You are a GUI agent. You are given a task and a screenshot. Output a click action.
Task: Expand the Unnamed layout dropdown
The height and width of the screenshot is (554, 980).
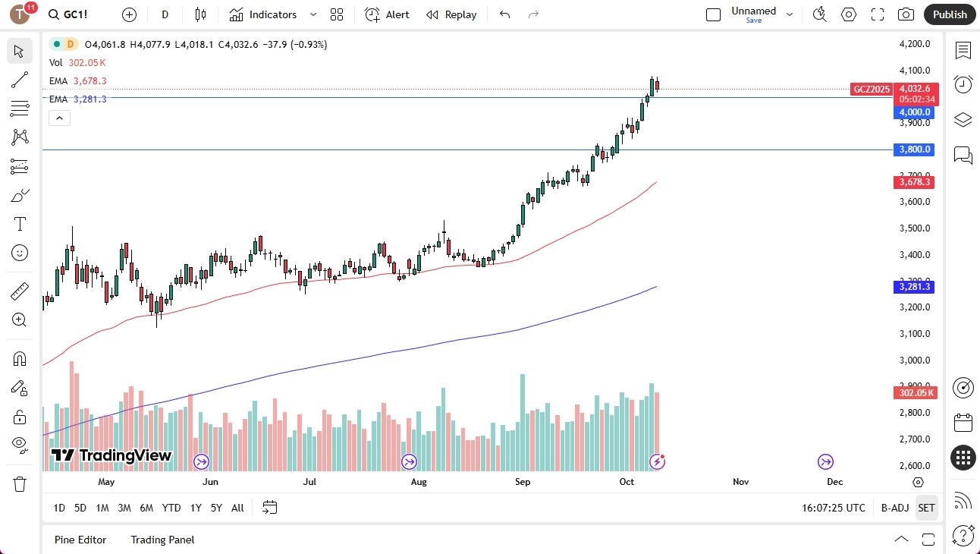(x=789, y=14)
